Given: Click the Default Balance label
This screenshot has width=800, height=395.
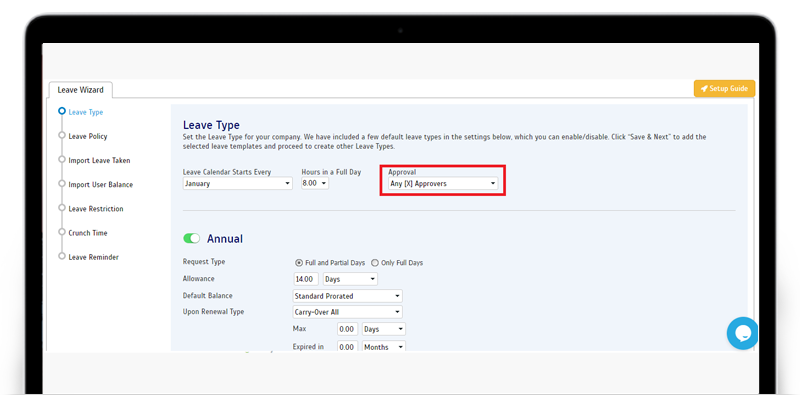Looking at the screenshot, I should [208, 295].
